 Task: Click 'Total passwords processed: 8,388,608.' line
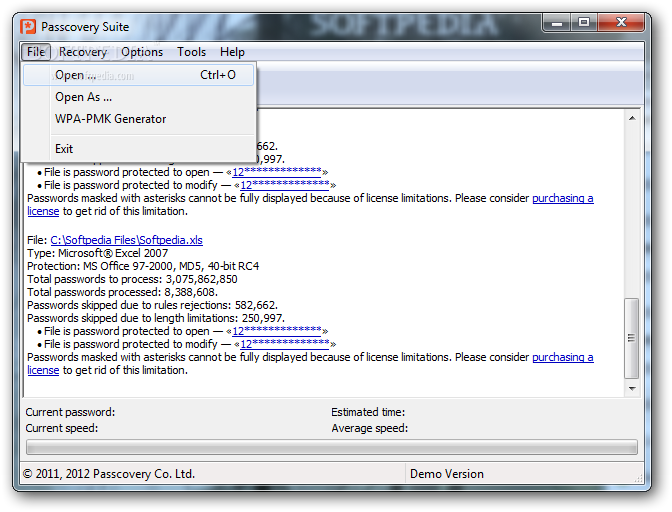(123, 292)
